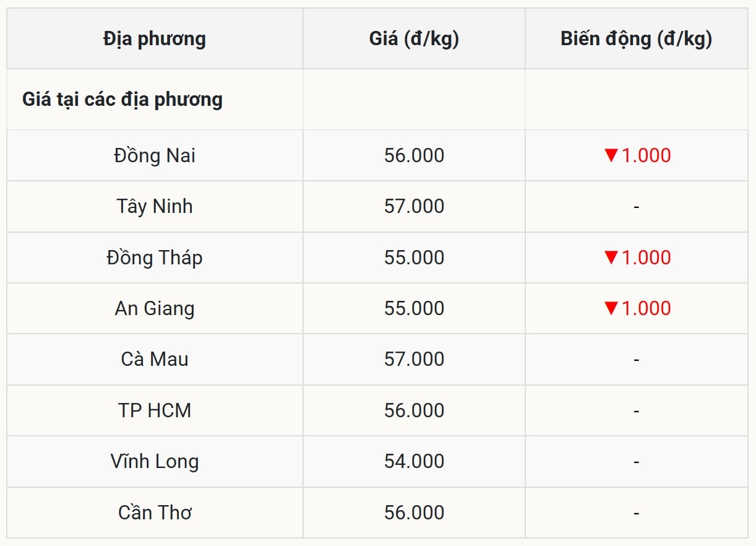
Task: Click the Đồng Nai location cell
Action: pos(155,155)
